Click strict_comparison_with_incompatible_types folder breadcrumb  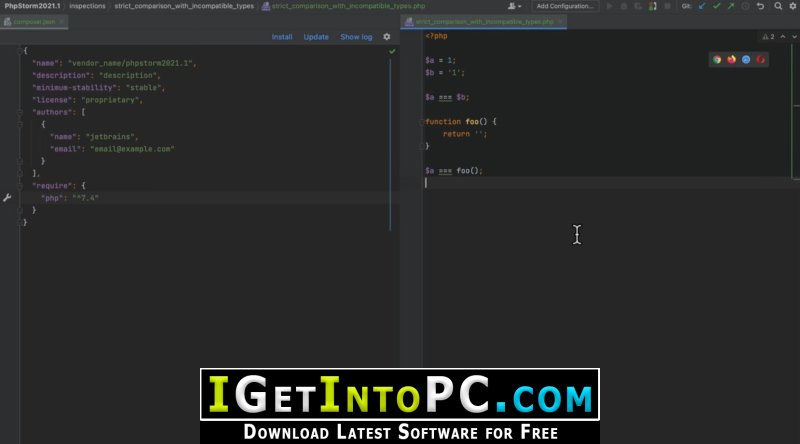coord(184,6)
